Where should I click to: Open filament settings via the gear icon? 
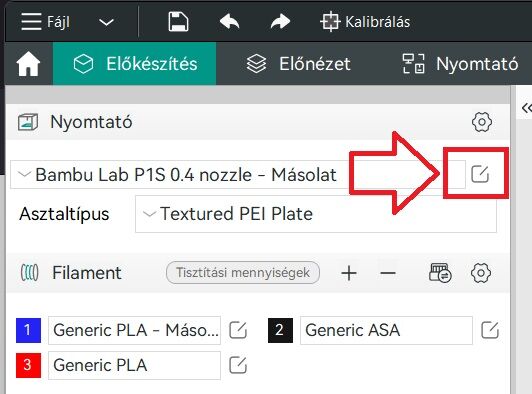(x=481, y=273)
